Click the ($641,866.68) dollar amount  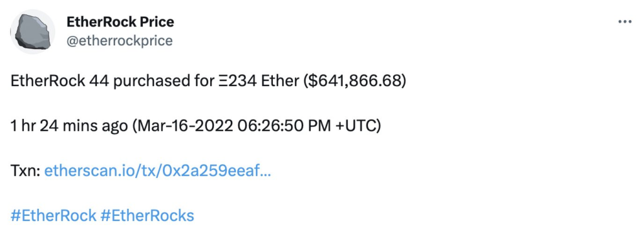pos(355,82)
